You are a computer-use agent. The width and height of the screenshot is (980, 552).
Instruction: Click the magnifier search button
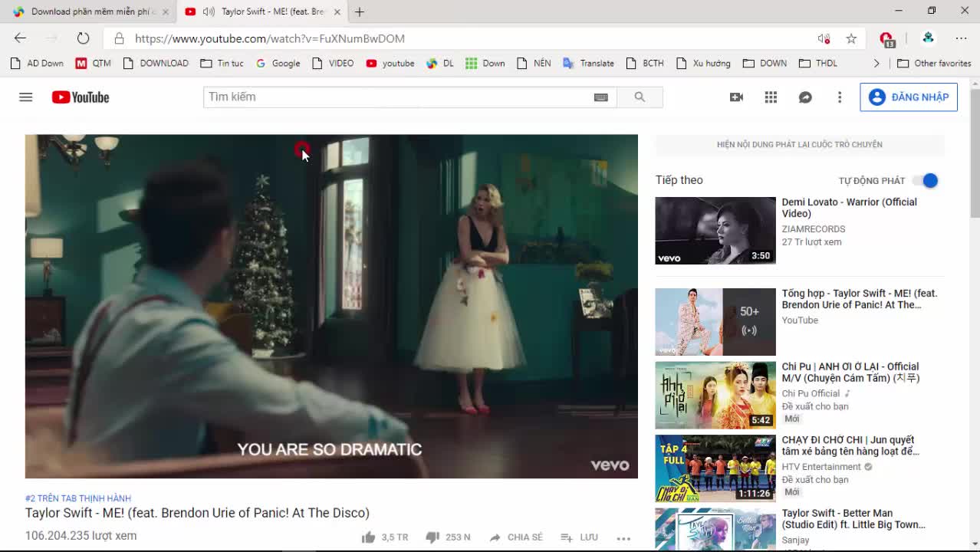pos(640,97)
